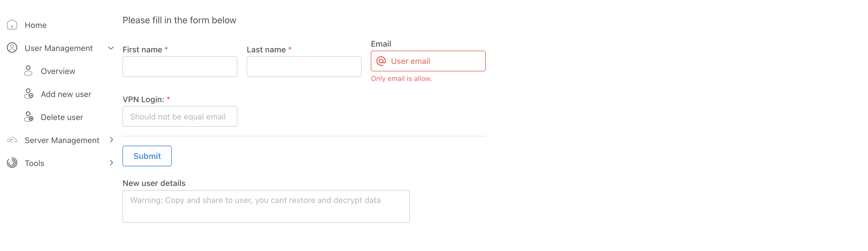Click the Home house icon
Screen dimensions: 868x251
tap(12, 25)
